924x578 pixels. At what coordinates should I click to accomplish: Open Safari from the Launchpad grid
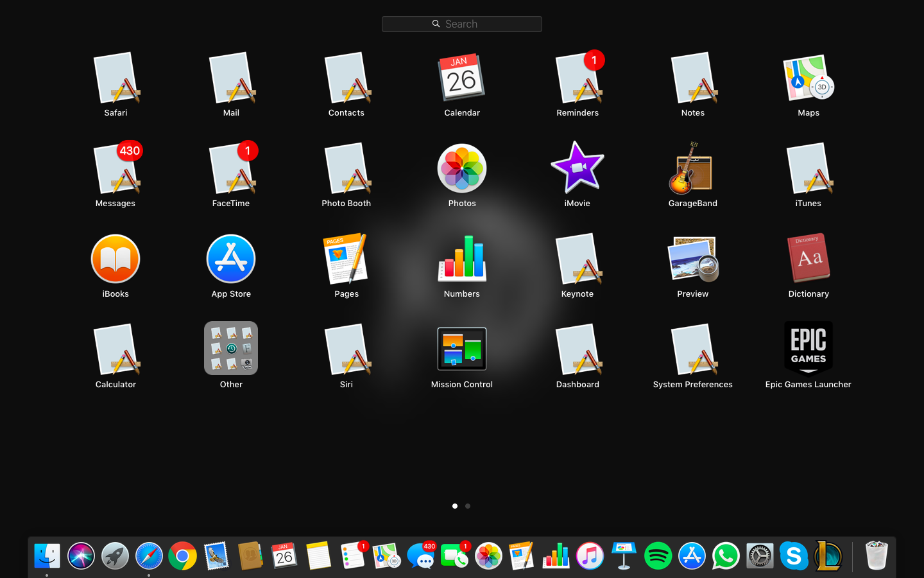pos(116,78)
